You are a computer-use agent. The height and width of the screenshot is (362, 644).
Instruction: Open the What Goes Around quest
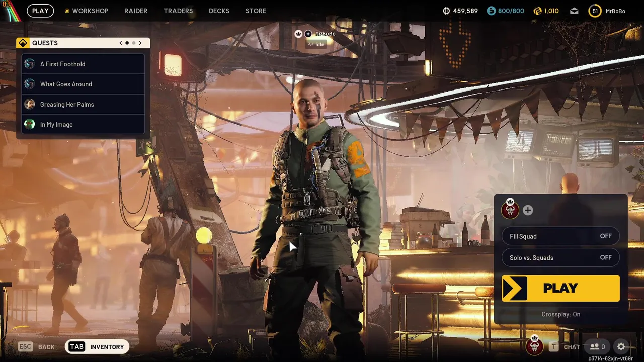click(x=83, y=84)
